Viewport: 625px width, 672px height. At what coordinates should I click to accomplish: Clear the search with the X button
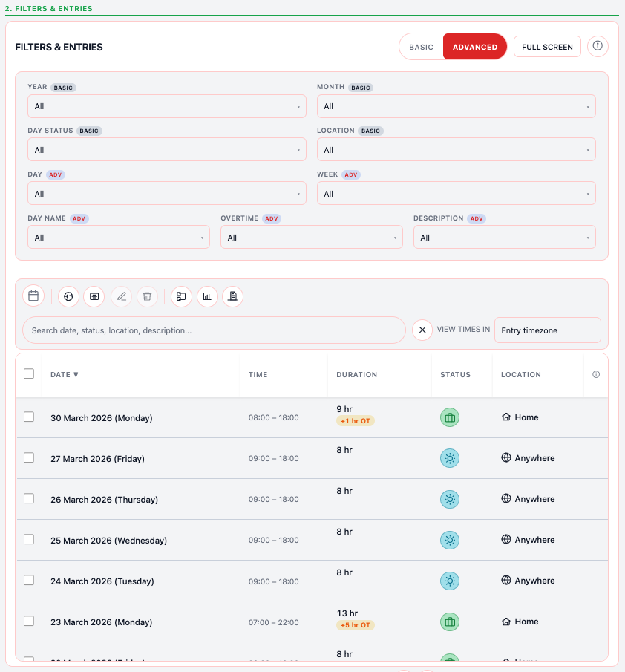coord(422,330)
